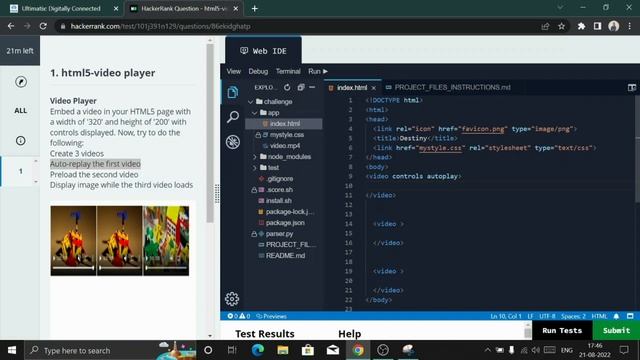The image size is (640, 360).
Task: Bookmark this page with the star icon
Action: (562, 26)
